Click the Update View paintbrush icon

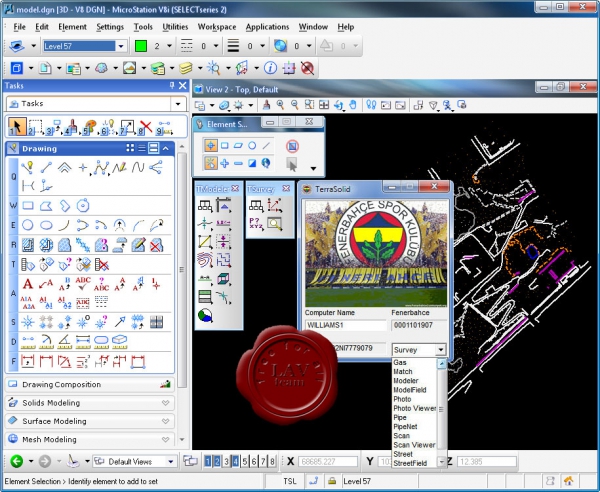click(x=266, y=104)
